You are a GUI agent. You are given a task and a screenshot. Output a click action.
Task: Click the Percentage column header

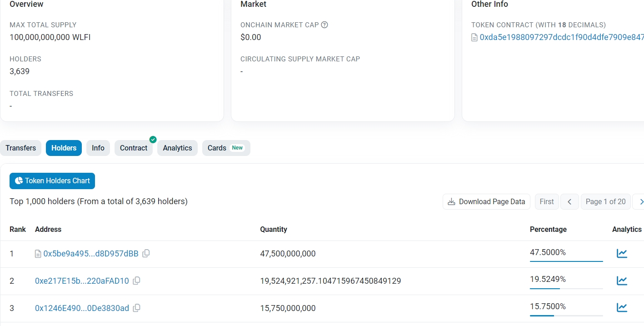tap(548, 229)
